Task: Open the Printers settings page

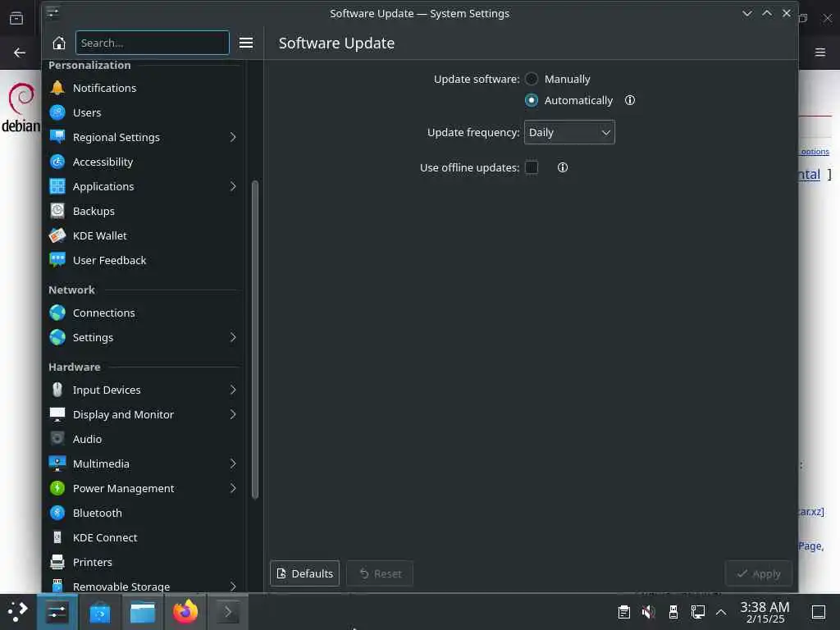Action: tap(144, 563)
